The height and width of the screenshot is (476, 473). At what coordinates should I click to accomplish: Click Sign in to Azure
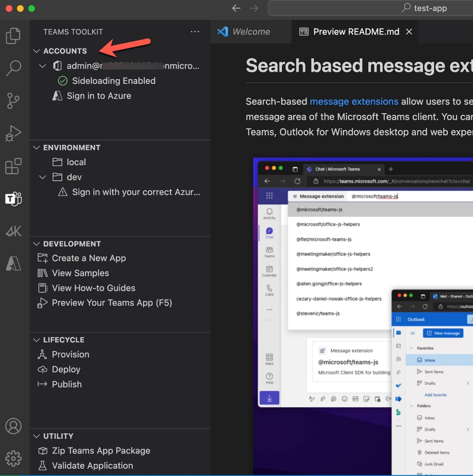(99, 96)
